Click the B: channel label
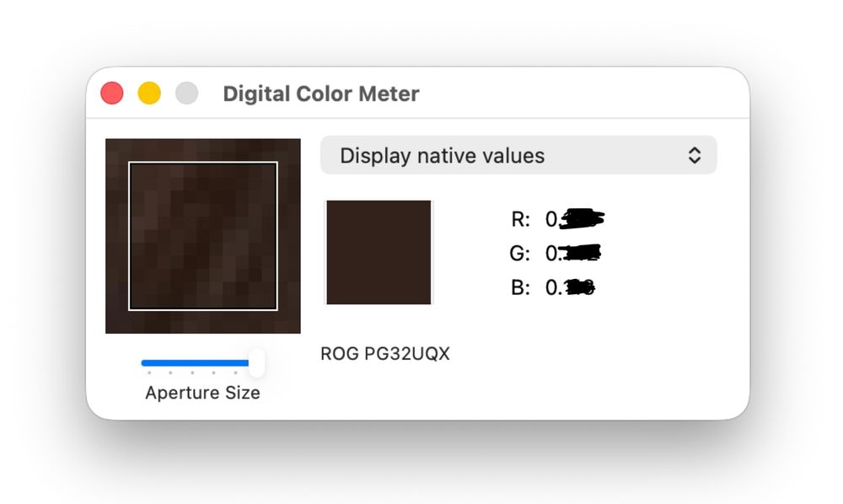Viewport: 843px width, 504px height. tap(520, 287)
